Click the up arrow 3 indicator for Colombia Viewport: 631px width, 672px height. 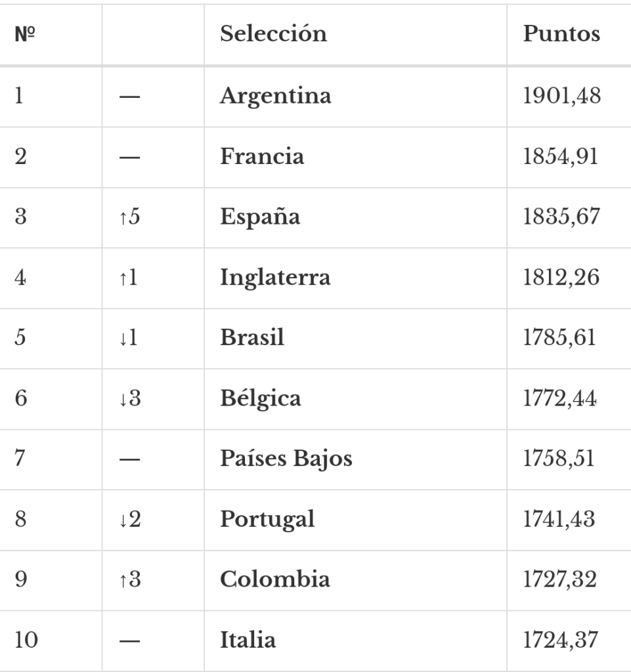click(130, 580)
